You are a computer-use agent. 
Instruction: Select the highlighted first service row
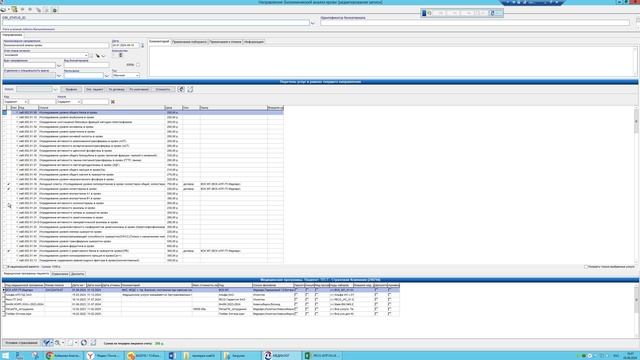coord(143,112)
